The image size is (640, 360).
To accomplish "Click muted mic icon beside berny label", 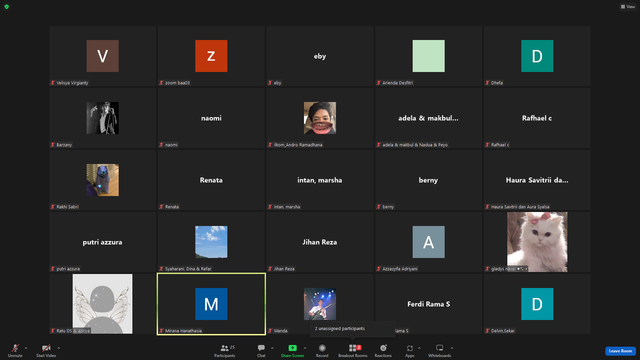I will 379,207.
